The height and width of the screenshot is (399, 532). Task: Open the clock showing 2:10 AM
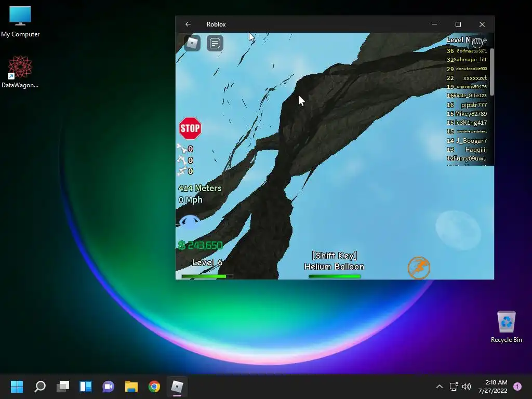tap(493, 387)
